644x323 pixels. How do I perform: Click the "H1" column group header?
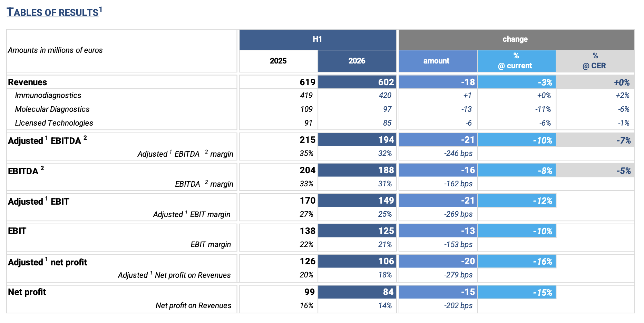point(318,39)
